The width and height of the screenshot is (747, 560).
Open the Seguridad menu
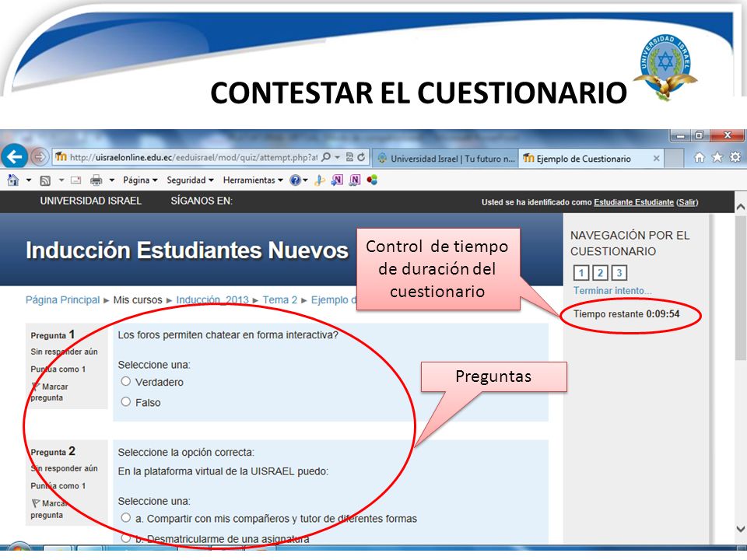pyautogui.click(x=190, y=180)
